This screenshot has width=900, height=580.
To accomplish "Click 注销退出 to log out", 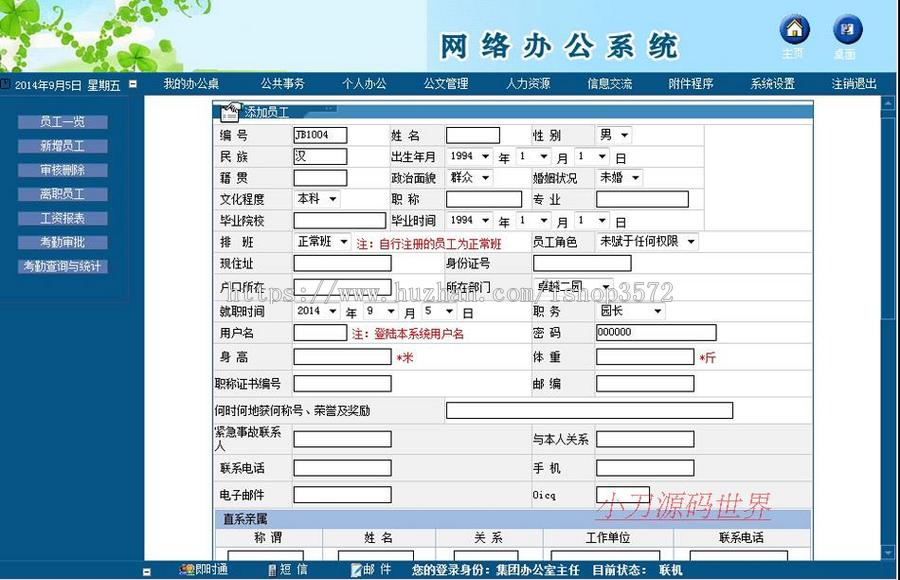I will (852, 84).
